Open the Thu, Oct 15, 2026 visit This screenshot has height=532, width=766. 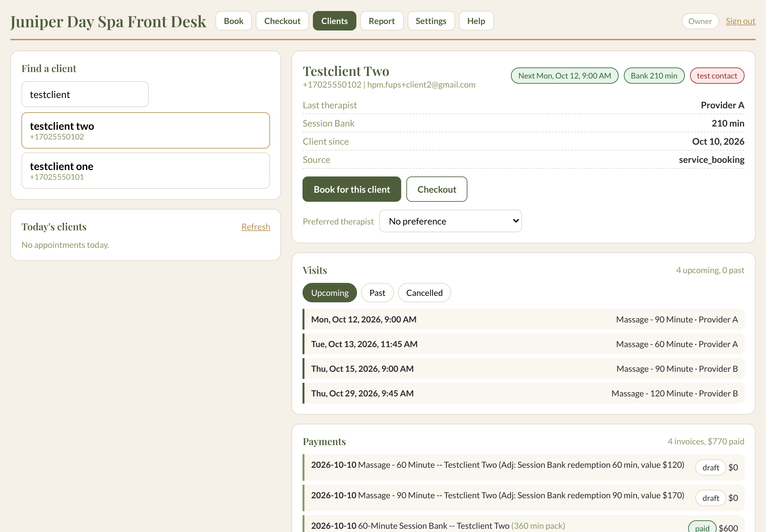[x=523, y=369]
